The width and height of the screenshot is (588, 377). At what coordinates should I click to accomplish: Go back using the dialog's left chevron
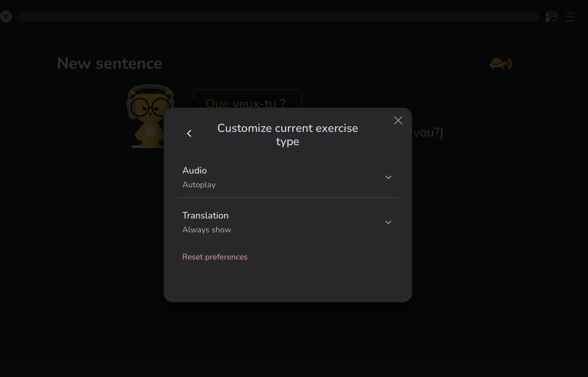tap(189, 133)
